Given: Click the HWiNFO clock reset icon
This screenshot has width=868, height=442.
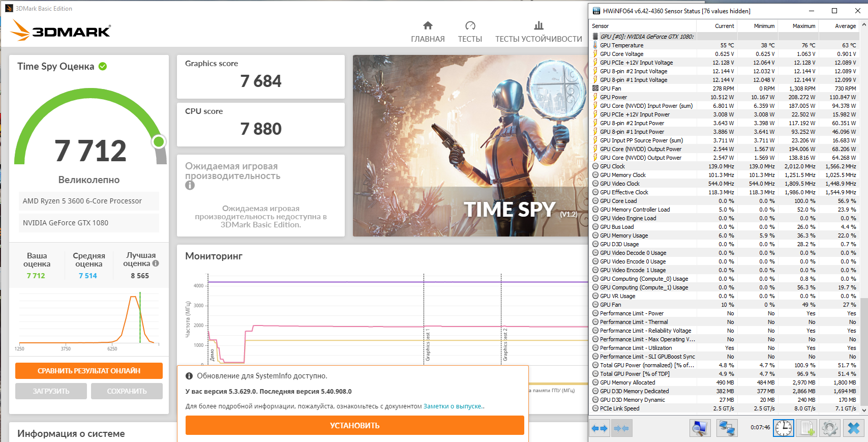Looking at the screenshot, I should pyautogui.click(x=784, y=428).
